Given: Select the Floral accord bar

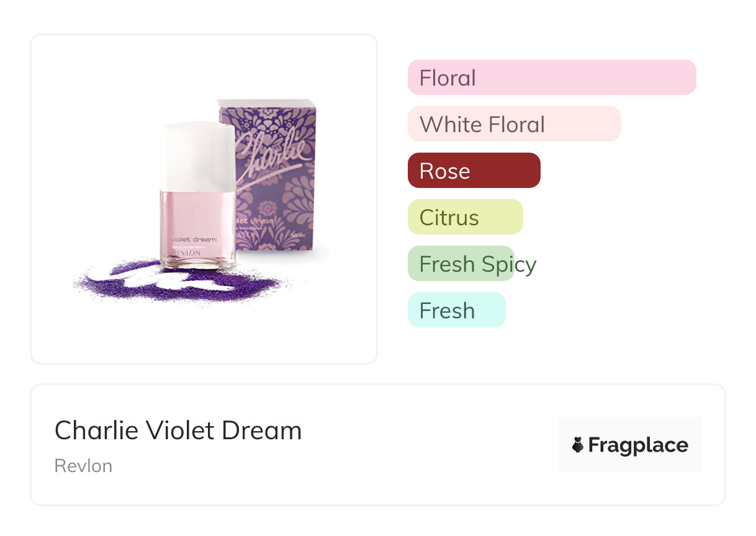Looking at the screenshot, I should click(551, 78).
